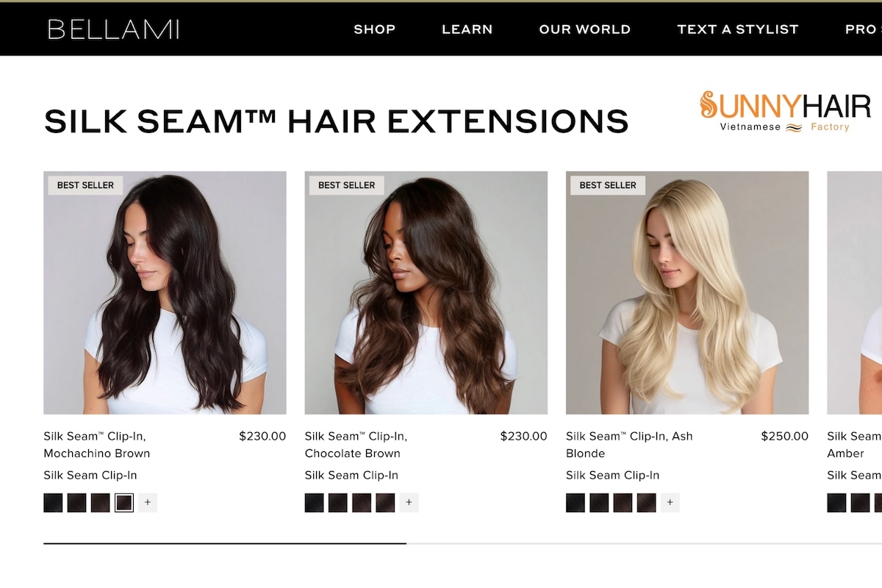Click the Ash Blonde model product image
Screen dimensions: 882x588
click(x=687, y=293)
